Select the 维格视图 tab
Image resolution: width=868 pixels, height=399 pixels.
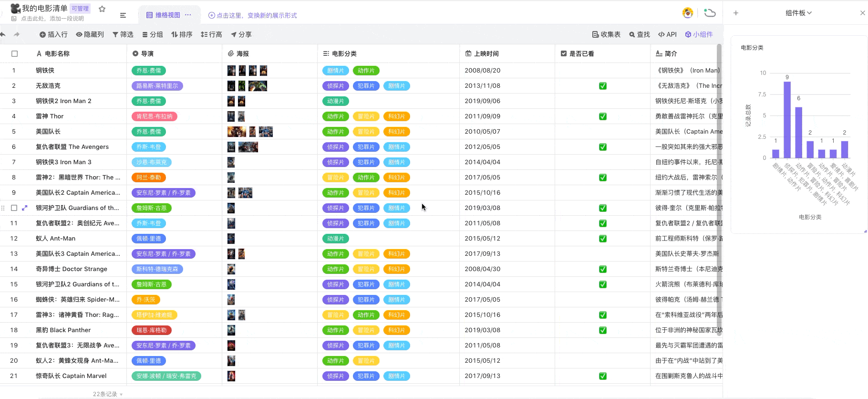point(164,15)
